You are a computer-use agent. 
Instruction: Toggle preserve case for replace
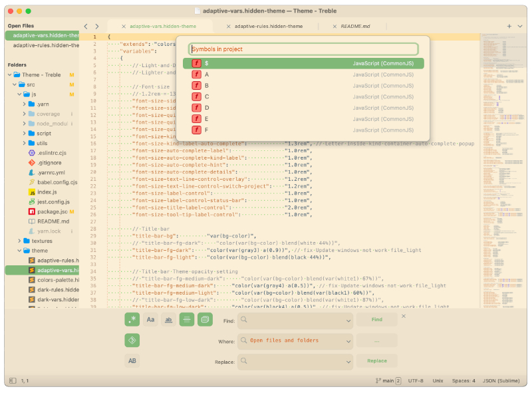point(132,360)
